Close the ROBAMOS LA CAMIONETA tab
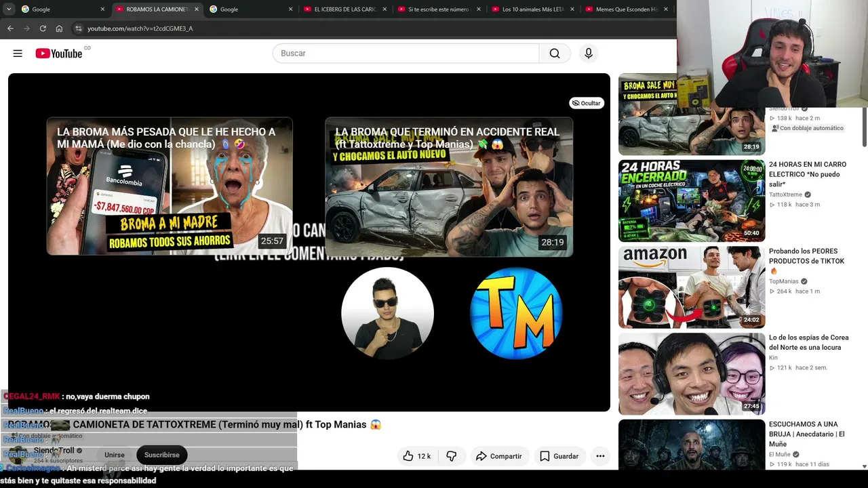 tap(197, 9)
